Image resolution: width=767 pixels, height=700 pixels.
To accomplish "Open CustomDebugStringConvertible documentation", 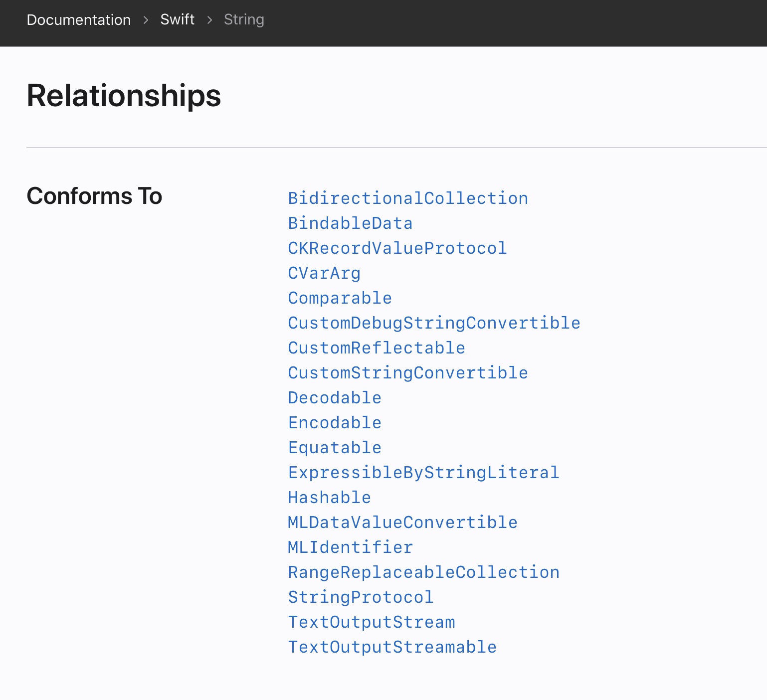I will pyautogui.click(x=434, y=323).
